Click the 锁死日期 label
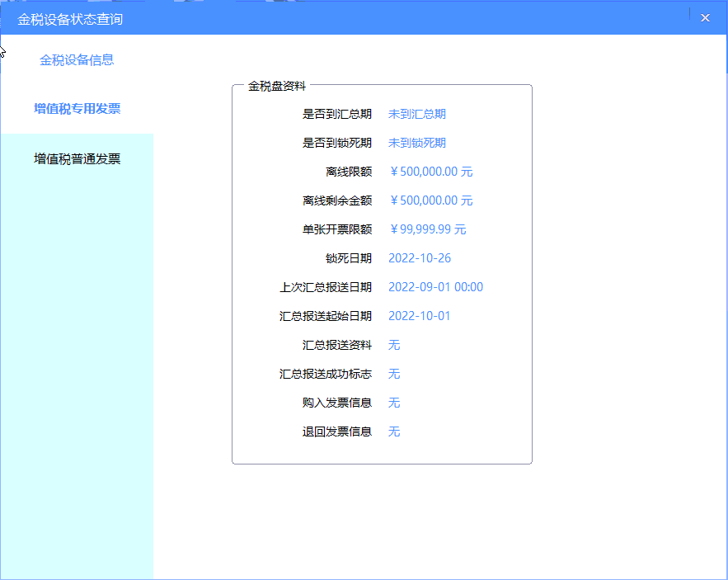The height and width of the screenshot is (580, 728). click(349, 258)
